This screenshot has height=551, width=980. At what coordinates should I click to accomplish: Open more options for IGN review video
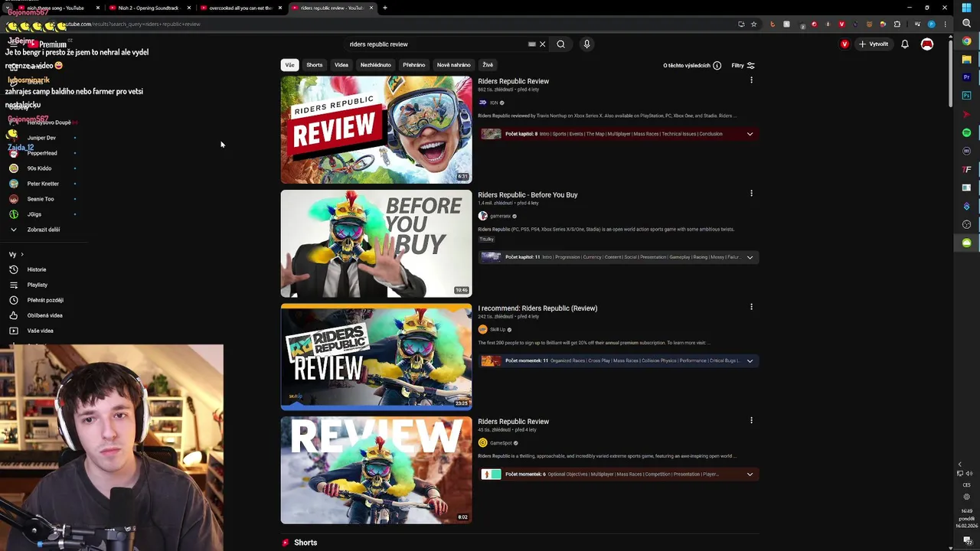[x=751, y=80]
